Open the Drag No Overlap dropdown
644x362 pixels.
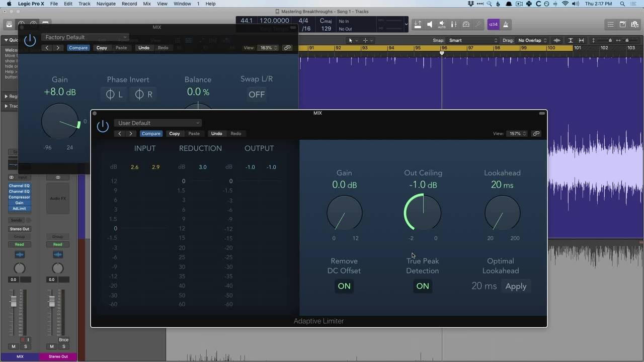[x=532, y=40]
